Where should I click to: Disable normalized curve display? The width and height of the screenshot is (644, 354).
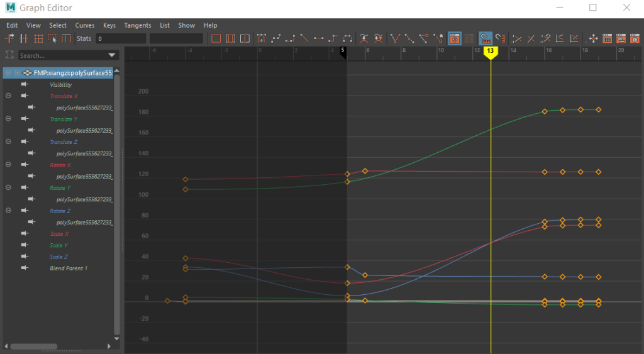pos(531,38)
